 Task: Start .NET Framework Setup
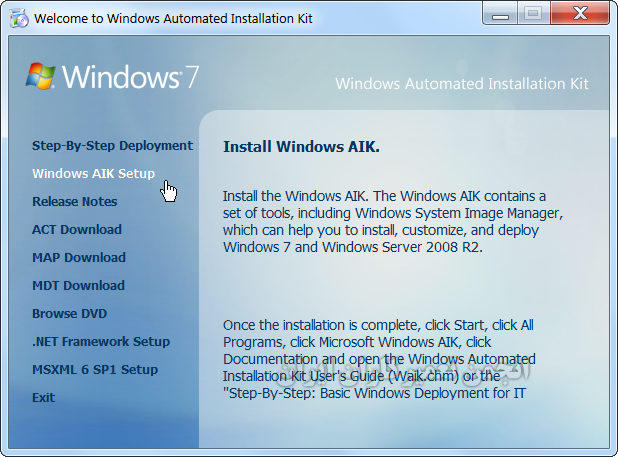coord(101,342)
